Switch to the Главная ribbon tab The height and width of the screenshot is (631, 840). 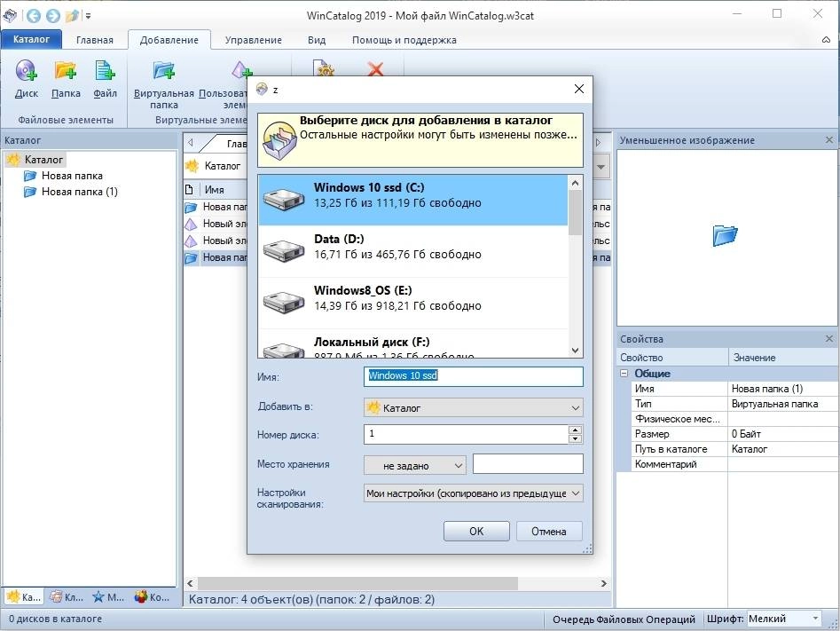coord(95,40)
